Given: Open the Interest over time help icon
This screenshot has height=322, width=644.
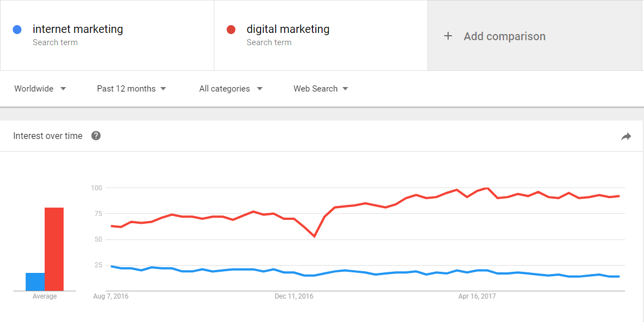Looking at the screenshot, I should point(96,136).
